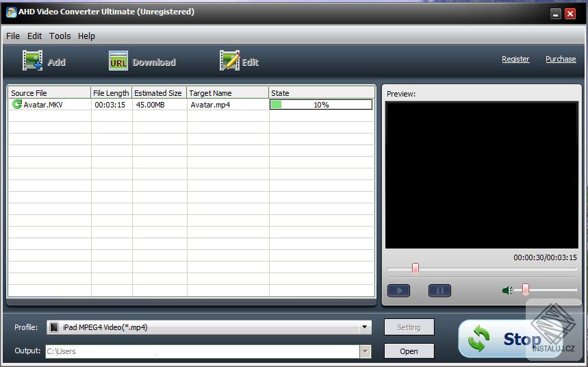The width and height of the screenshot is (588, 367).
Task: Open the URL Download tool
Action: tap(142, 61)
